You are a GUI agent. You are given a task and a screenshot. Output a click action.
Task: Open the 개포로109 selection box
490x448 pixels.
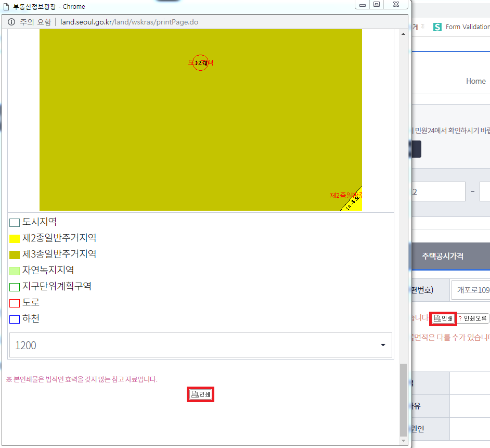coord(471,290)
